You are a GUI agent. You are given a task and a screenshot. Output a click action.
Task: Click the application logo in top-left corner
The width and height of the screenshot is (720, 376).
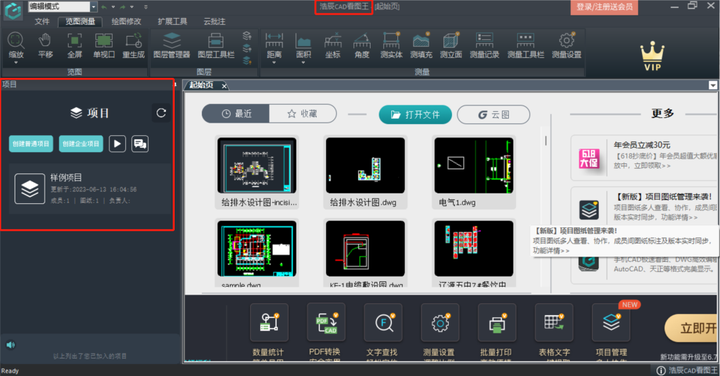(x=13, y=10)
